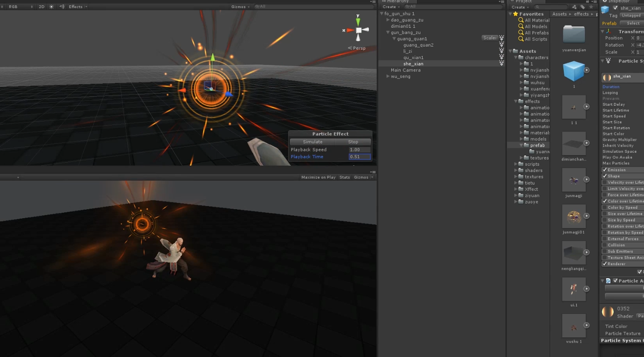Open the Tag Untagged dropdown
The image size is (644, 357).
point(631,15)
